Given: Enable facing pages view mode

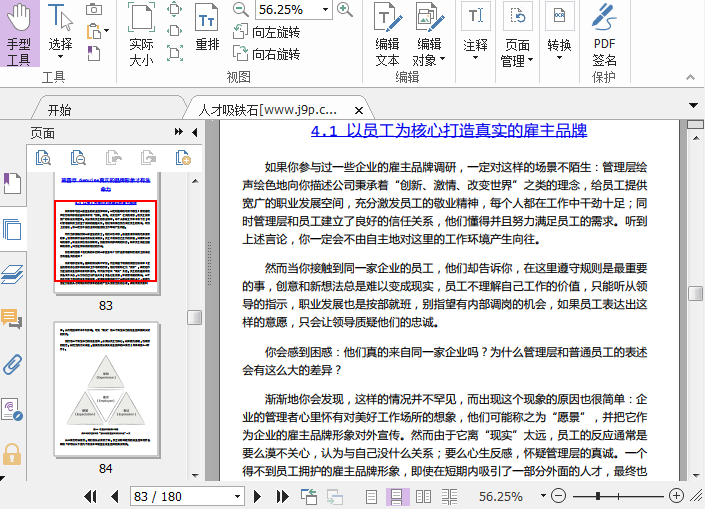Looking at the screenshot, I should coord(423,496).
